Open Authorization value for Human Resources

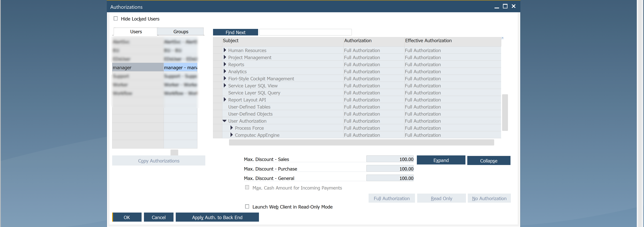pos(374,50)
